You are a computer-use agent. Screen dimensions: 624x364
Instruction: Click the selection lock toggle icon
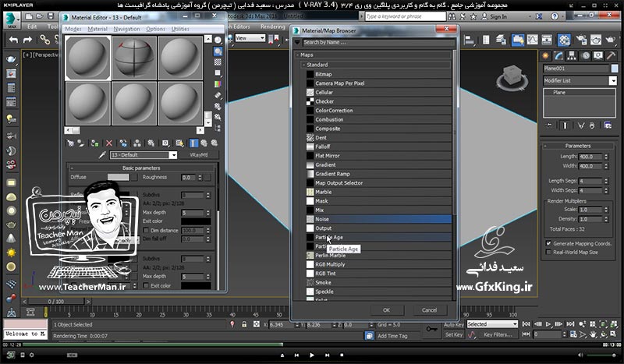tap(244, 324)
